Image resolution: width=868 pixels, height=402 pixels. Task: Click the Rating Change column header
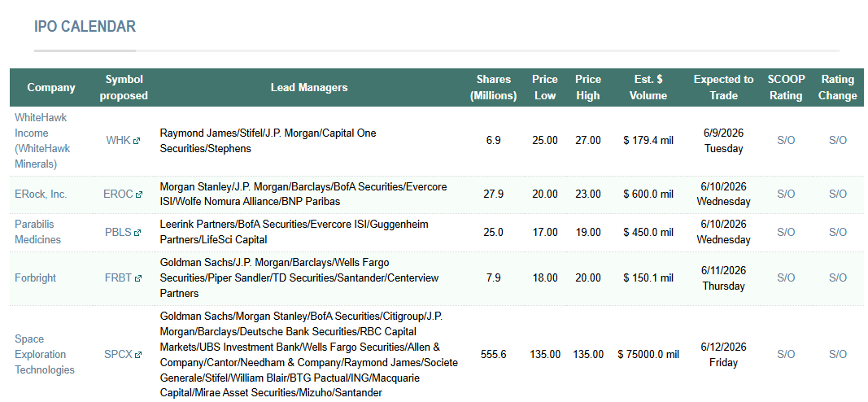[x=838, y=88]
